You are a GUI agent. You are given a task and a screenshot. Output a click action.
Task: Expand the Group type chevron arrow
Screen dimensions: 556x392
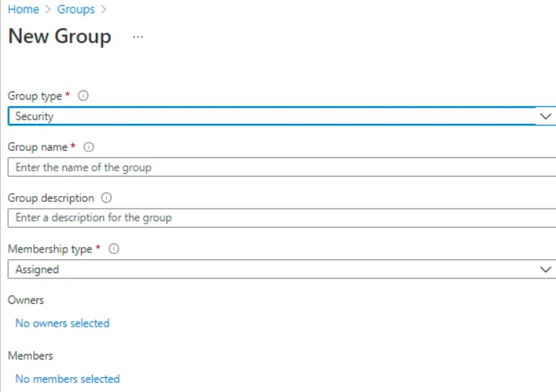pos(546,117)
